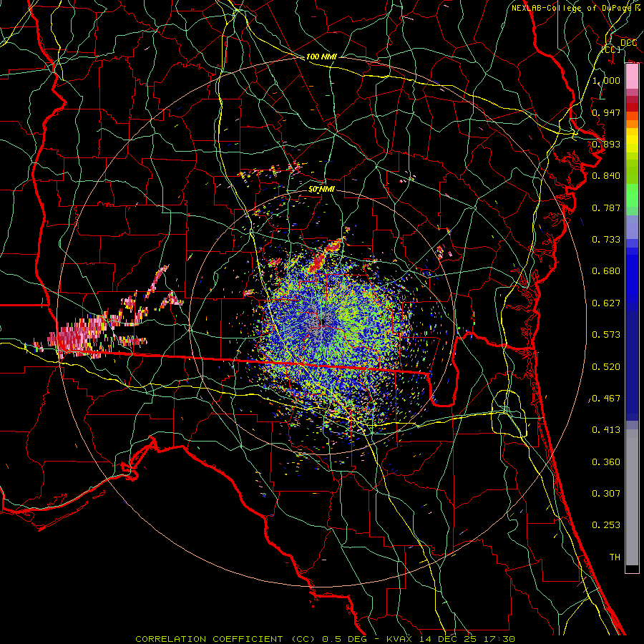The width and height of the screenshot is (644, 644).
Task: Click the 100 NMI range ring label
Action: pos(321,57)
